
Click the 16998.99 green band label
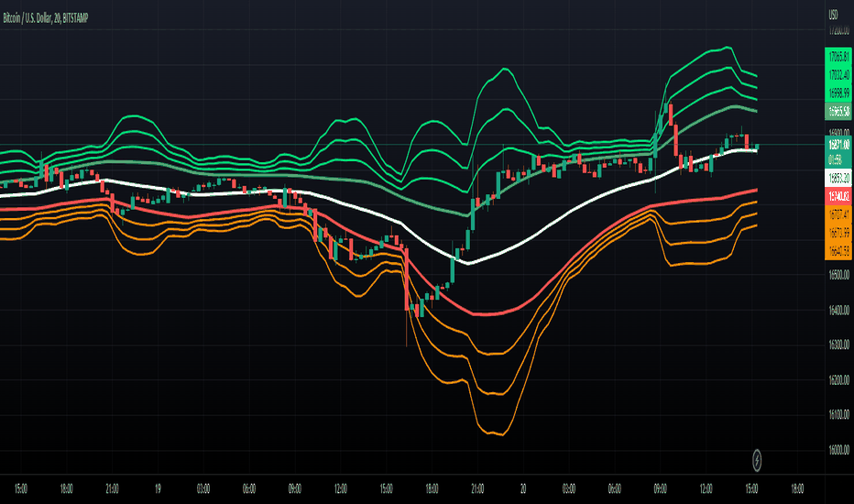(838, 93)
